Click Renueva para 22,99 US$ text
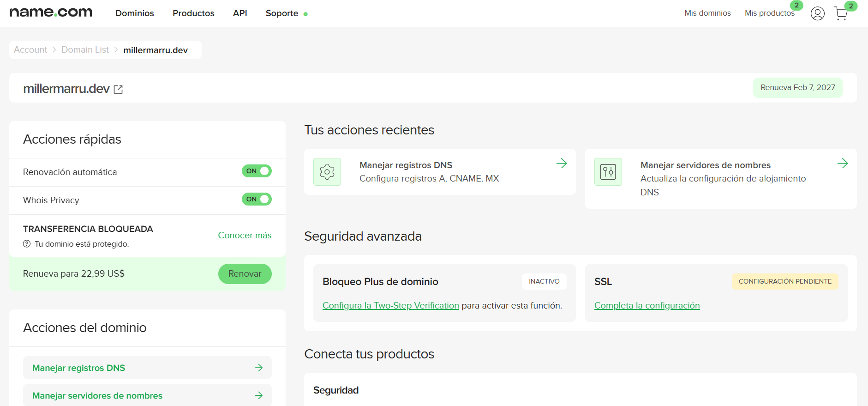 74,274
